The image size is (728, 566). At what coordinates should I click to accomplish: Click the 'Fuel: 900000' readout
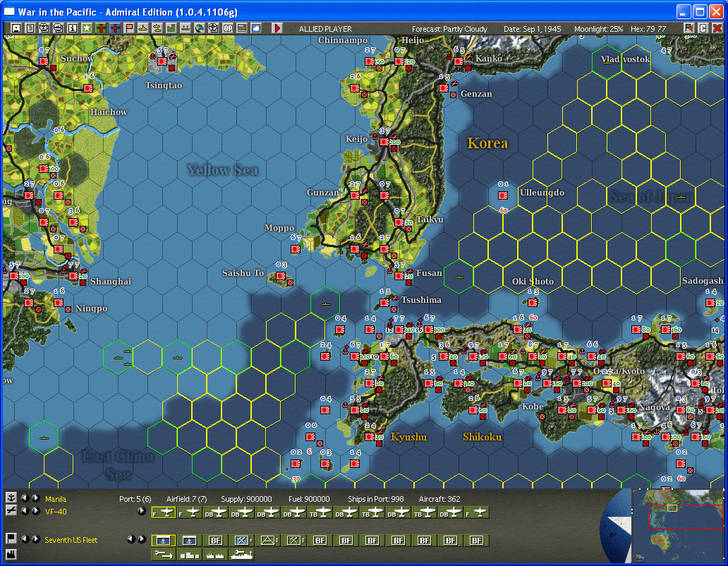[x=309, y=499]
